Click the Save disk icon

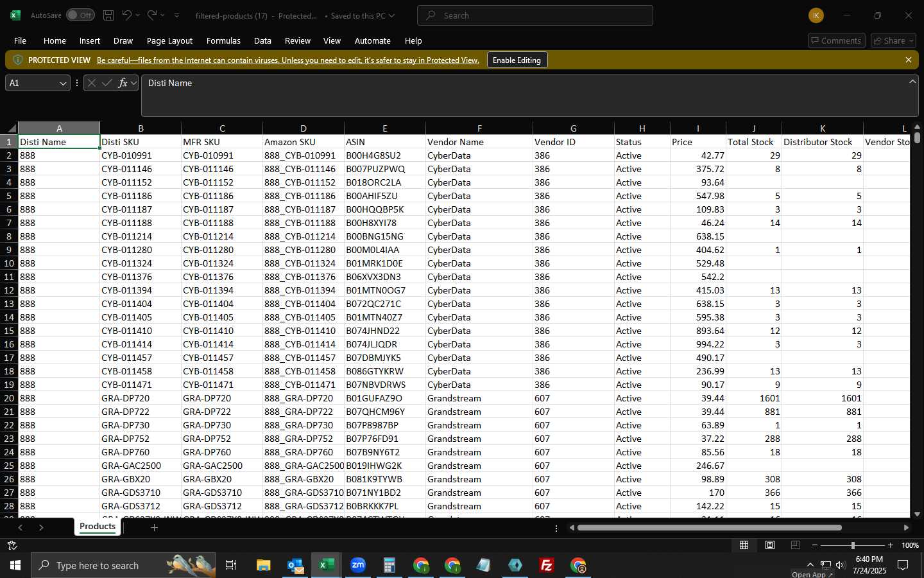click(x=108, y=15)
